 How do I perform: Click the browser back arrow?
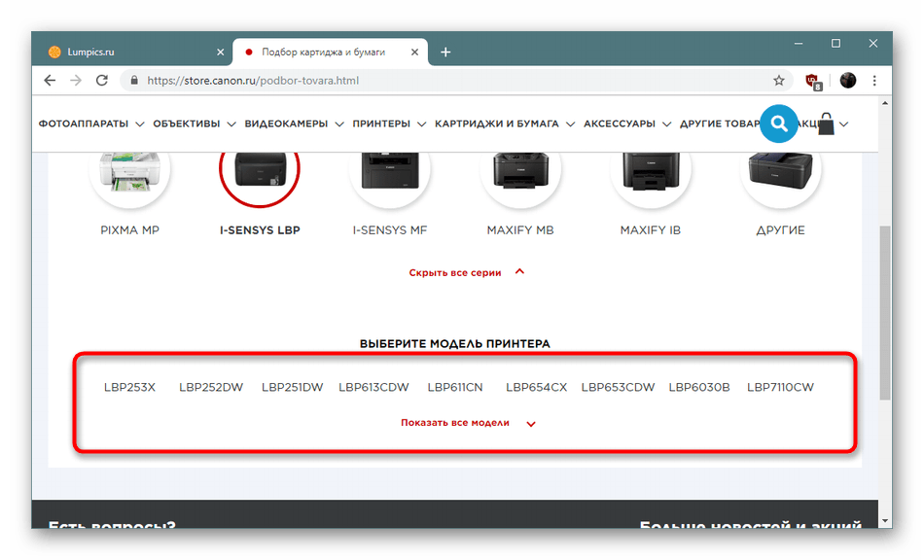click(50, 81)
